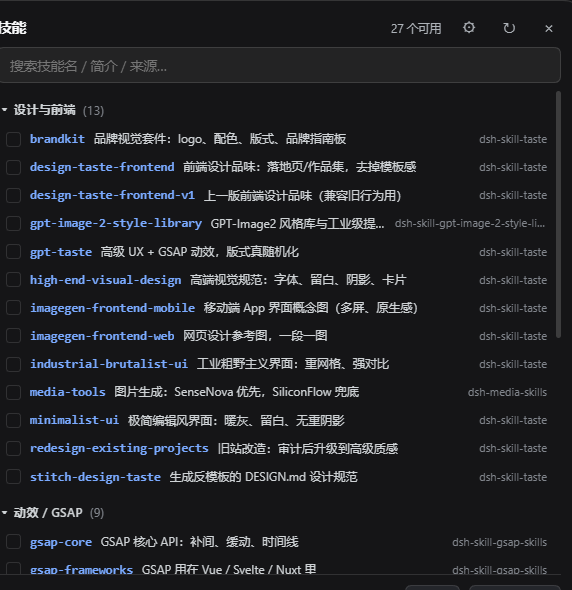Collapse the 设计与前端 category
This screenshot has height=590, width=572.
pyautogui.click(x=5, y=110)
